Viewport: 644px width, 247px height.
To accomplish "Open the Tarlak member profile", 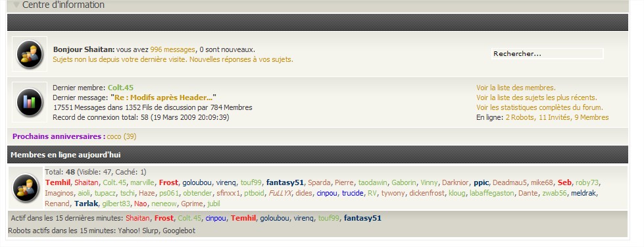I will pos(86,204).
